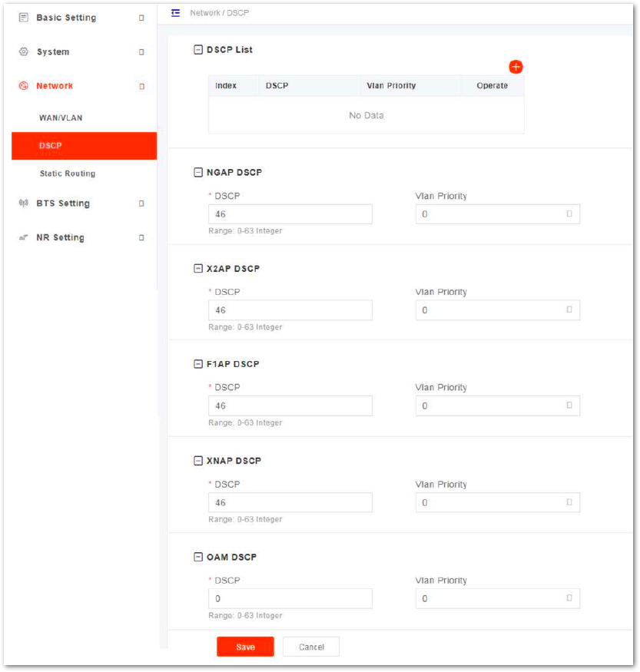Expand the BTS Setting menu arrow
Viewport: 640px width, 672px height.
pyautogui.click(x=141, y=204)
